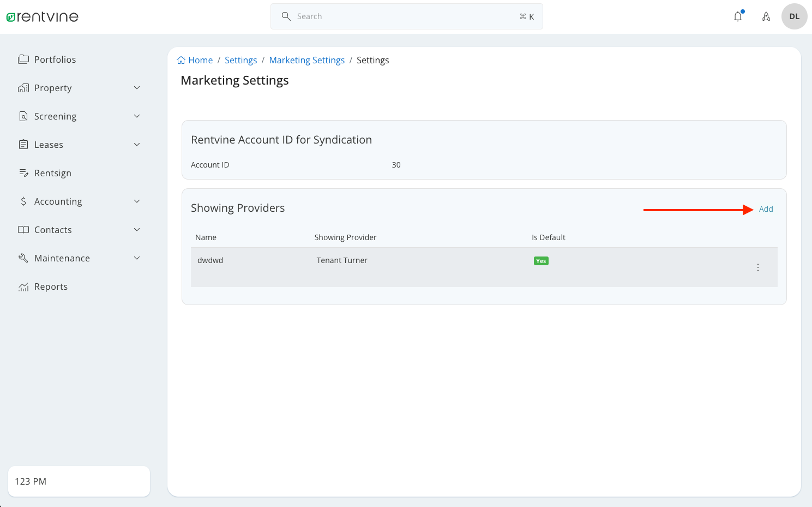Toggle the Is Default Yes badge
Screen dimensions: 812x507
pos(540,261)
